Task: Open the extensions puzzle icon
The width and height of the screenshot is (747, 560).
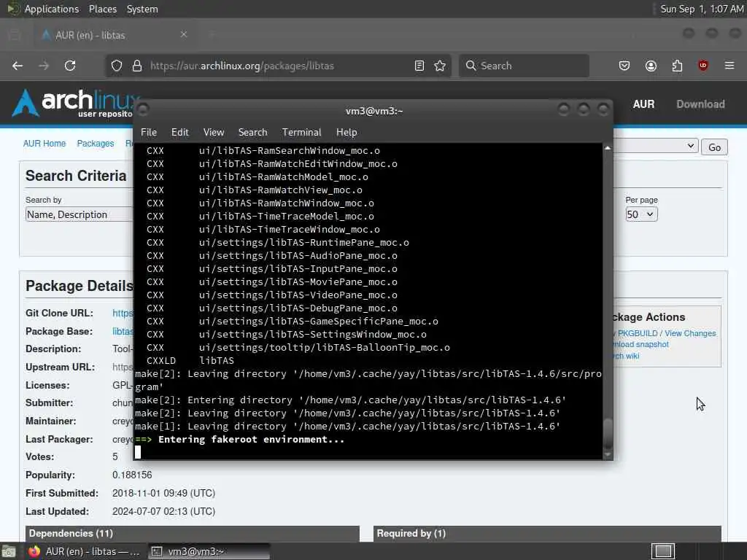Action: click(x=677, y=66)
